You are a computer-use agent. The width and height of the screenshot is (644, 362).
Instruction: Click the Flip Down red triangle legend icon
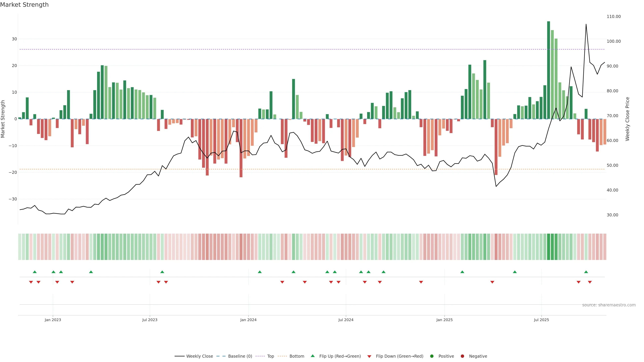[x=369, y=356]
